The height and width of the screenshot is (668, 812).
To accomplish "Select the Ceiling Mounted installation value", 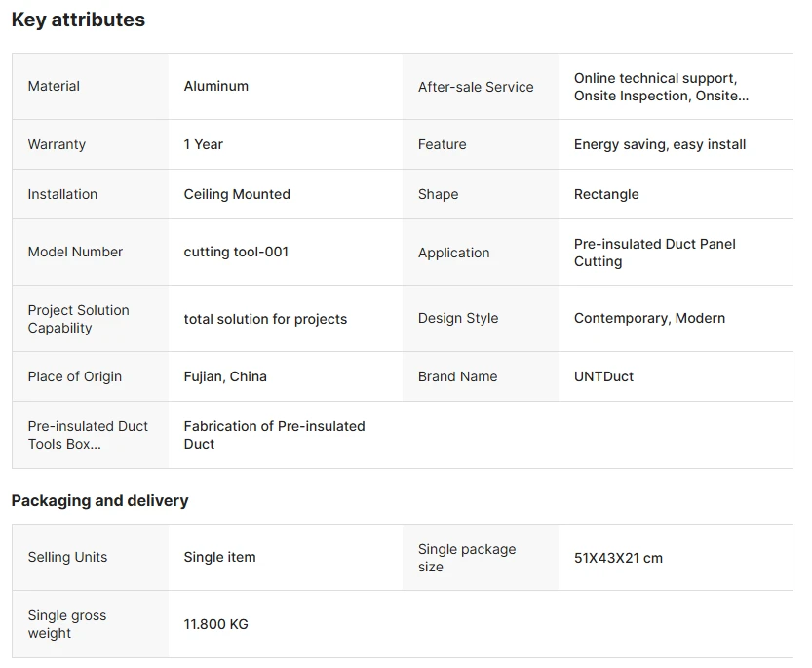I will point(237,194).
